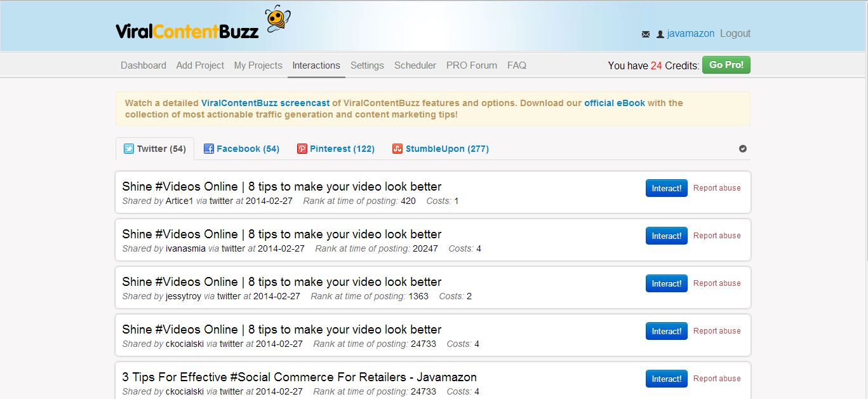Click the Go Pro! button
The width and height of the screenshot is (868, 399).
click(726, 65)
